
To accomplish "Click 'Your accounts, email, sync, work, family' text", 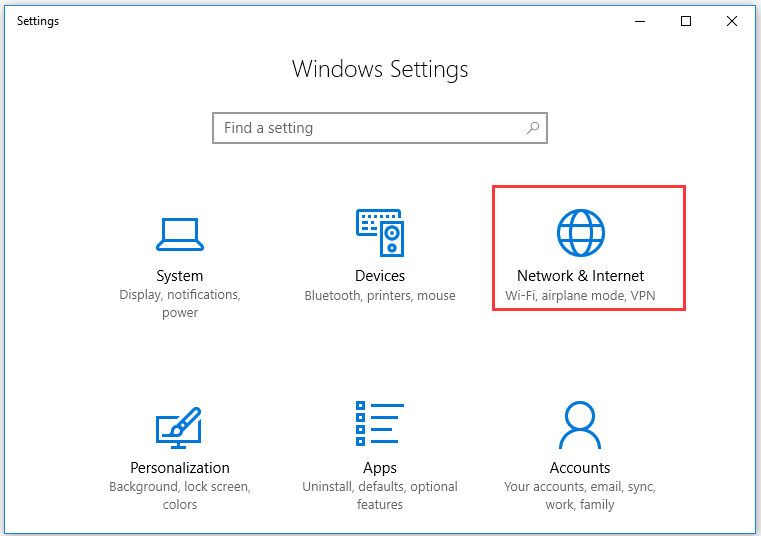I will (580, 495).
